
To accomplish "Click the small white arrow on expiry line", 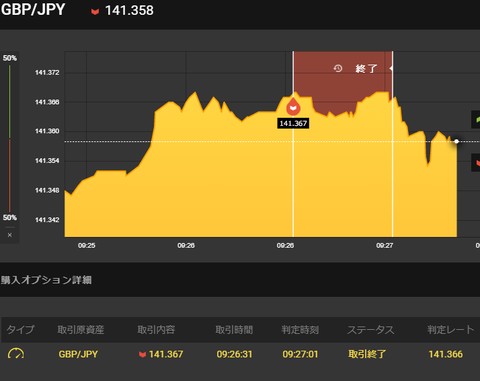I will tap(391, 68).
